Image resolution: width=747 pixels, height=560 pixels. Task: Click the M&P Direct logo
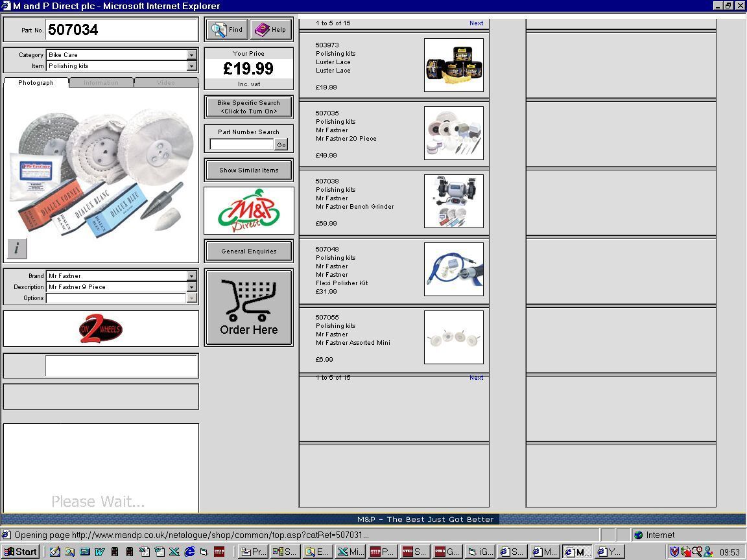248,211
